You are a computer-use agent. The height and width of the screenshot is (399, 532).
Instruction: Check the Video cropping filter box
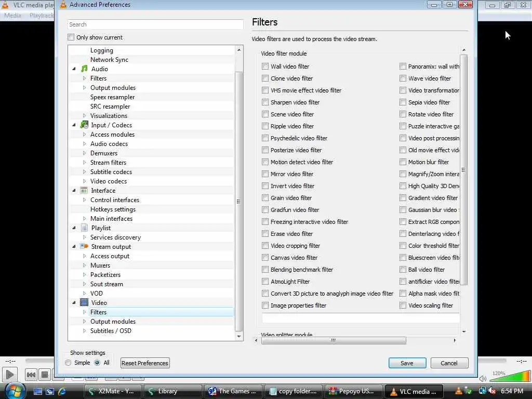265,245
